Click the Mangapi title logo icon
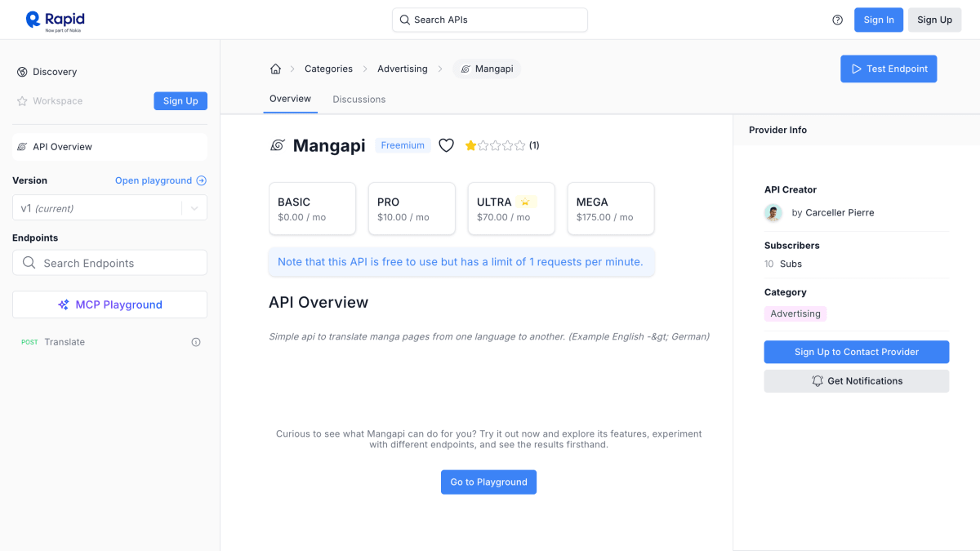This screenshot has width=980, height=551. [277, 145]
